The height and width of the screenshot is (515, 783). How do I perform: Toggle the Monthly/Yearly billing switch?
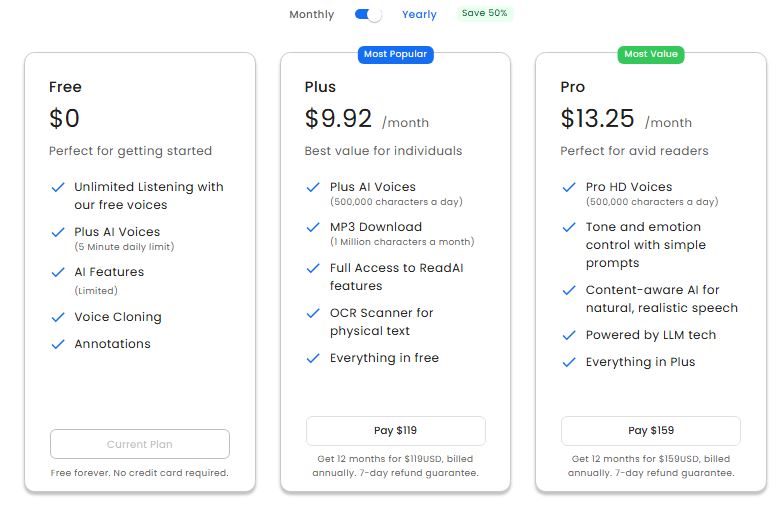(x=368, y=15)
